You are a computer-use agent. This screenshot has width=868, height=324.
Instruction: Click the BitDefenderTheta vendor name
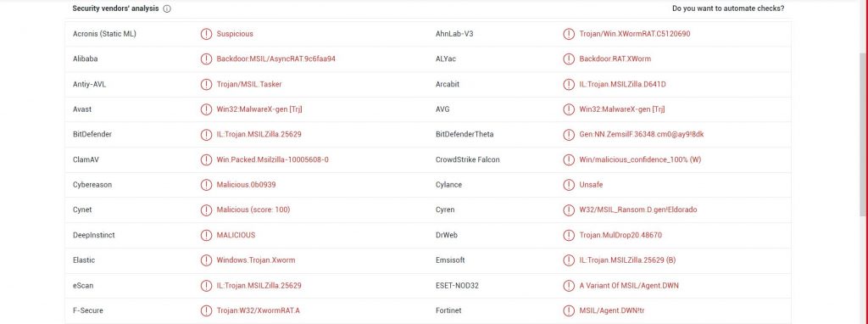465,134
